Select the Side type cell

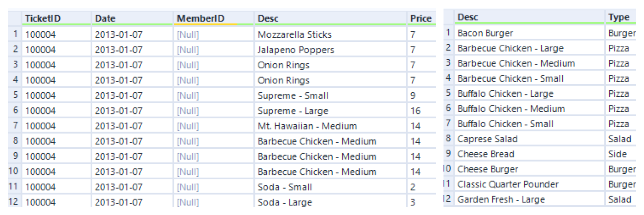click(620, 154)
